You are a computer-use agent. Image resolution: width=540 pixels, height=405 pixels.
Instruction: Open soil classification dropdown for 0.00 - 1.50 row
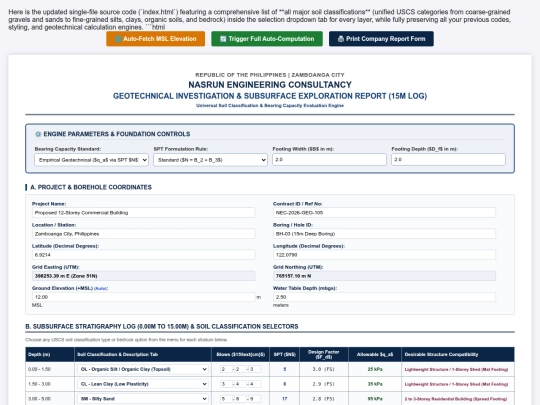143,369
